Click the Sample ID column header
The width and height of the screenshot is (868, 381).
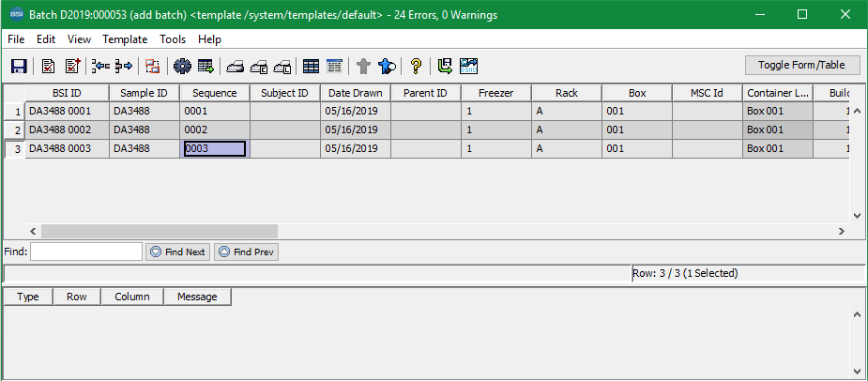click(144, 93)
